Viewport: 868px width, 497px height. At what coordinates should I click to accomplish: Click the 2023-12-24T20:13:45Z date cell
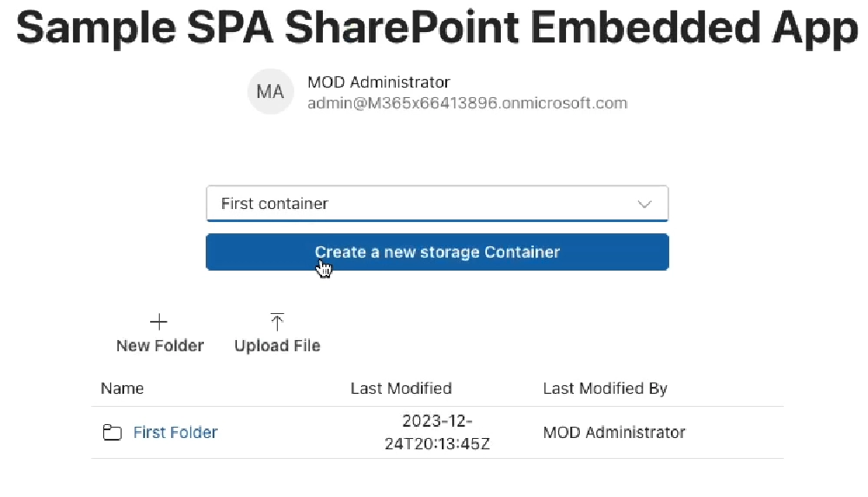point(437,432)
